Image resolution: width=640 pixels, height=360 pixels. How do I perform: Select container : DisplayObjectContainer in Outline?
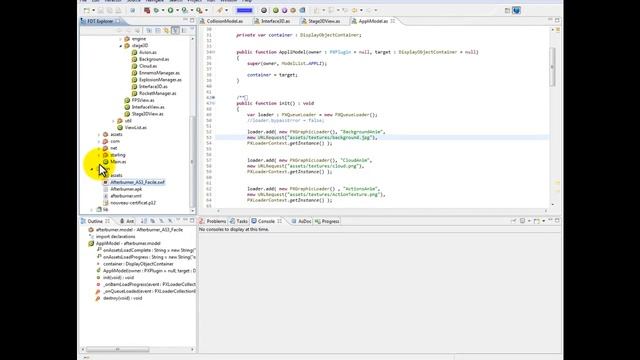click(138, 264)
